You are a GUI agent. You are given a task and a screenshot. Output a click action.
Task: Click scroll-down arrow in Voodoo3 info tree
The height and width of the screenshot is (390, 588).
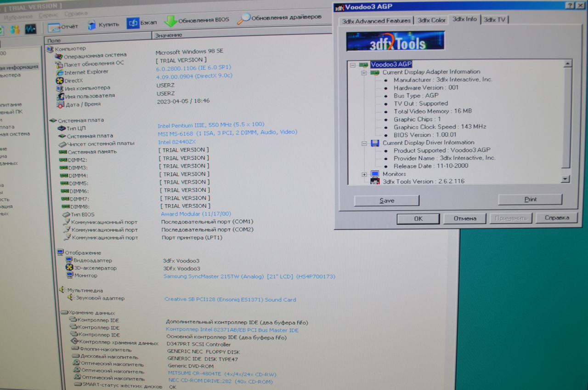(x=565, y=179)
